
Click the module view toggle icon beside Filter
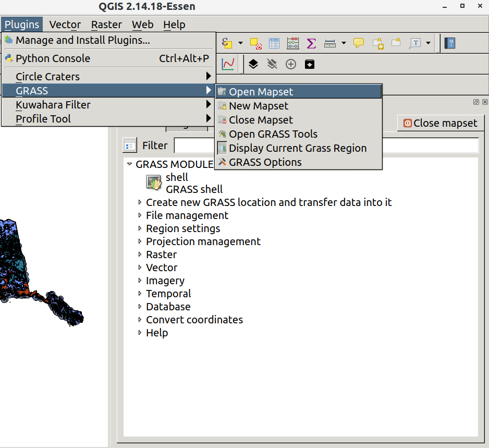130,146
